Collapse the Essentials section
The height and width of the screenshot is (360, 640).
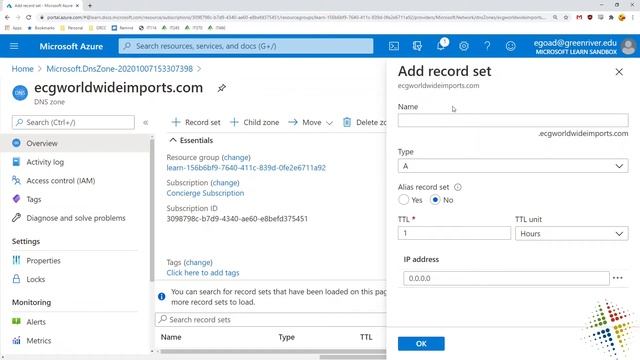(191, 140)
